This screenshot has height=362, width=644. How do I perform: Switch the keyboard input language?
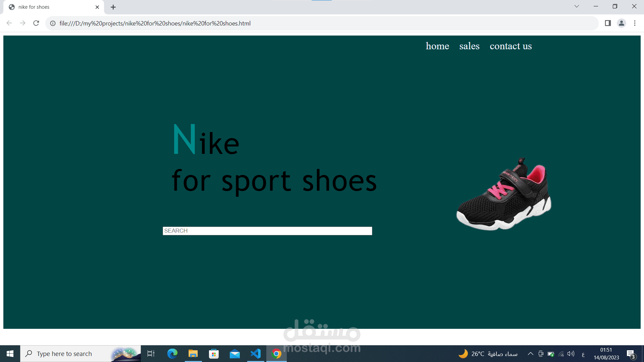[x=583, y=354]
